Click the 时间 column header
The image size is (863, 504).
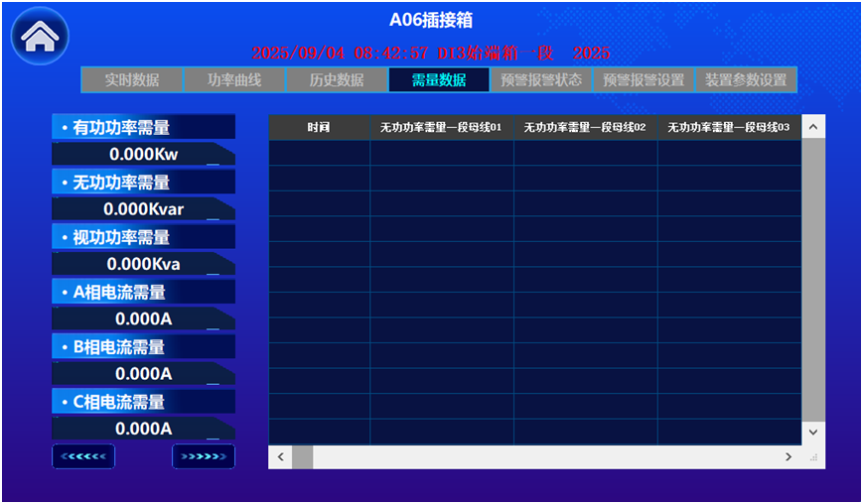tap(319, 128)
